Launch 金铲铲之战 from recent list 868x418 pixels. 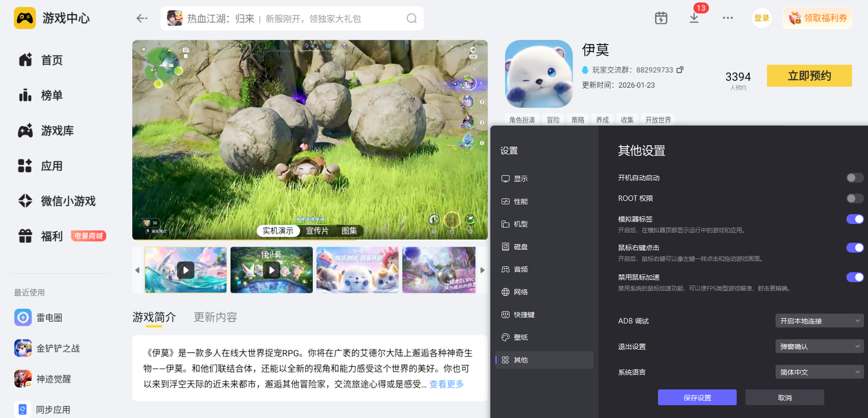coord(47,348)
